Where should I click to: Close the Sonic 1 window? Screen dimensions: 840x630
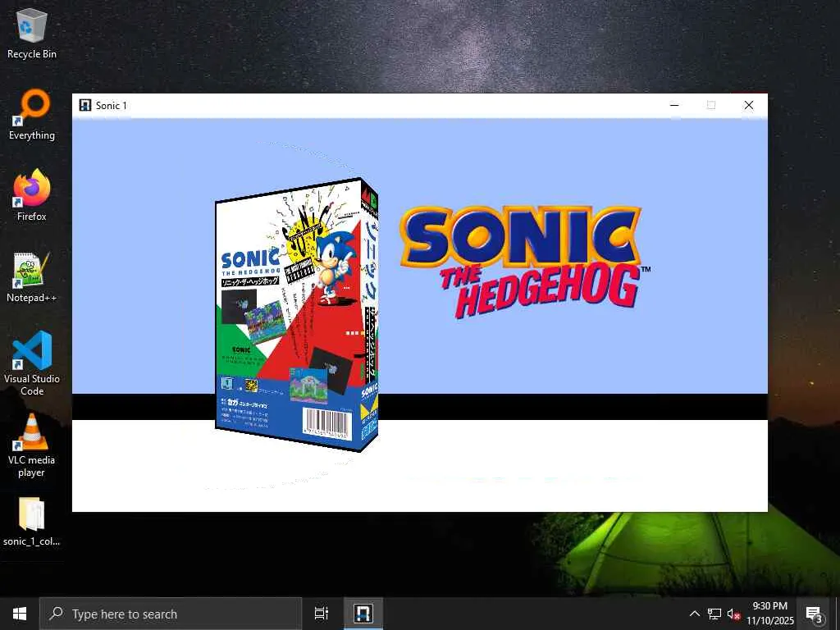coord(749,105)
